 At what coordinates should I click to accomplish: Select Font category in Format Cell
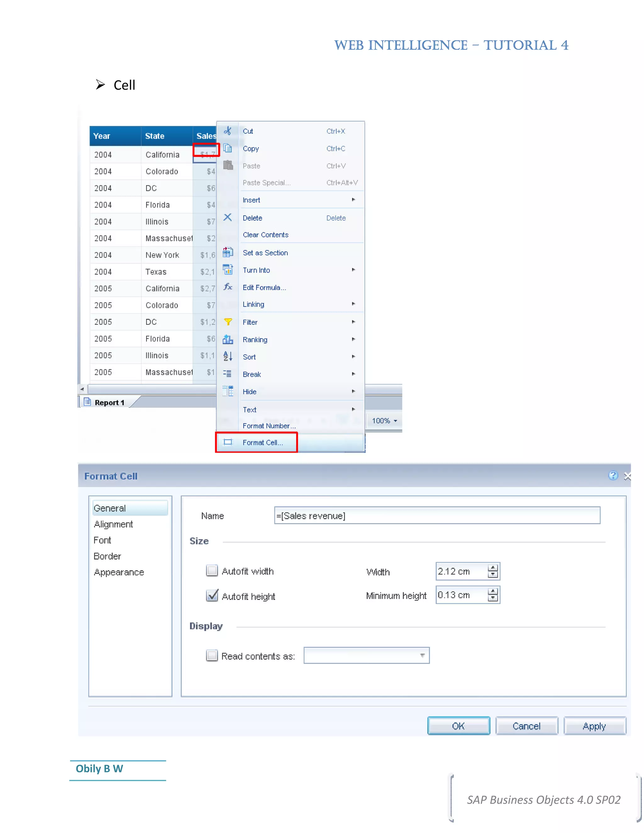coord(102,540)
